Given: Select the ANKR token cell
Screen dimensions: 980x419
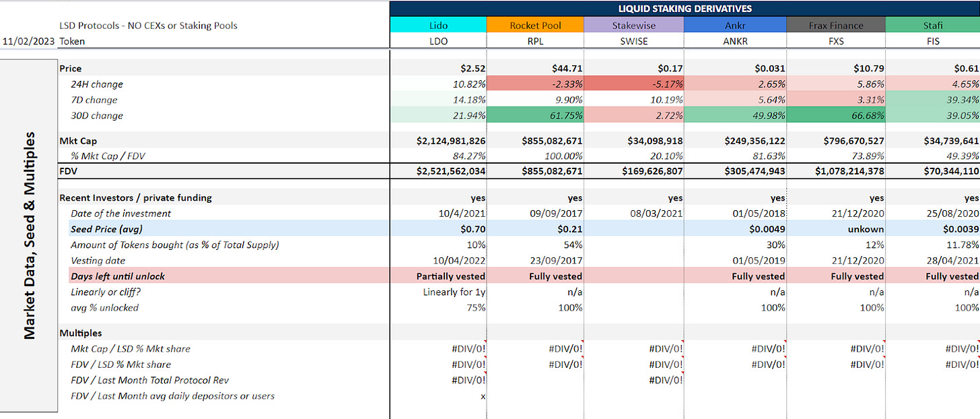Looking at the screenshot, I should pos(735,41).
